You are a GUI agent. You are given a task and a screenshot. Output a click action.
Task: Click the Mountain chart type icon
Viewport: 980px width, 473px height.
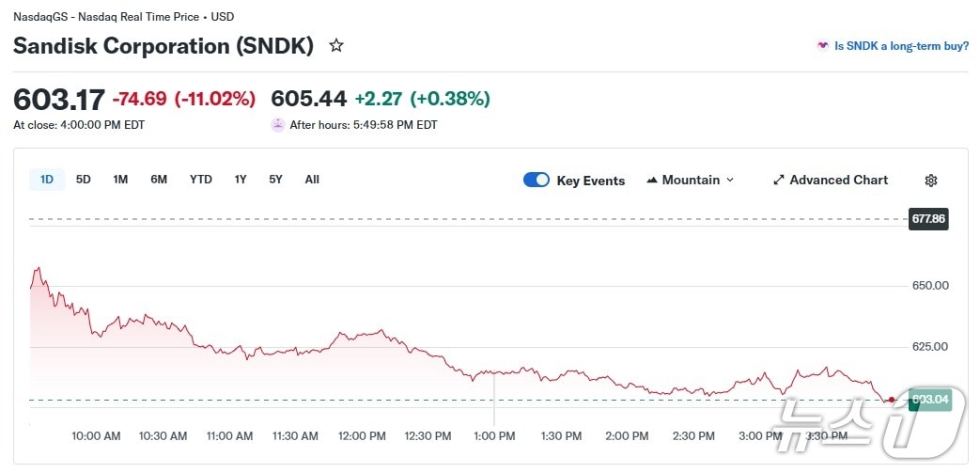pyautogui.click(x=652, y=180)
